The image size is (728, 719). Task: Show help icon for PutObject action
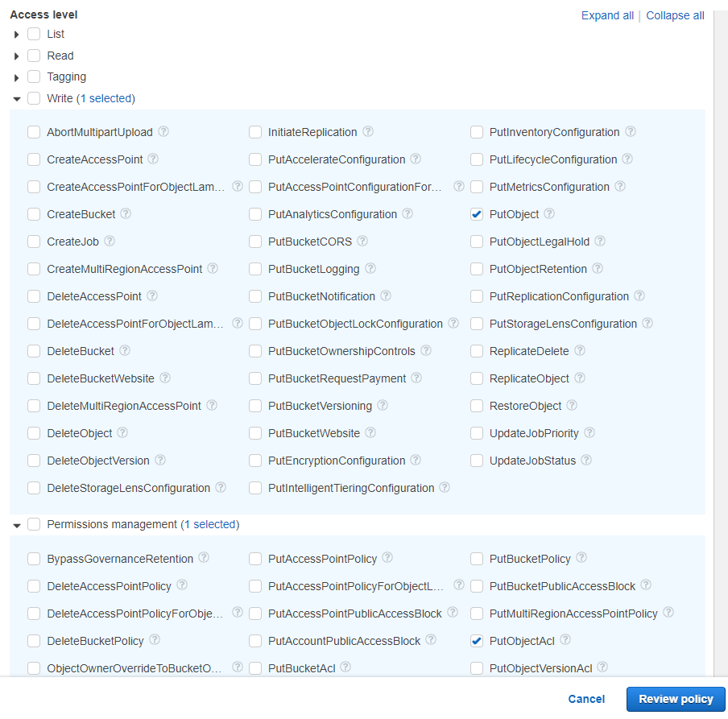pos(549,214)
